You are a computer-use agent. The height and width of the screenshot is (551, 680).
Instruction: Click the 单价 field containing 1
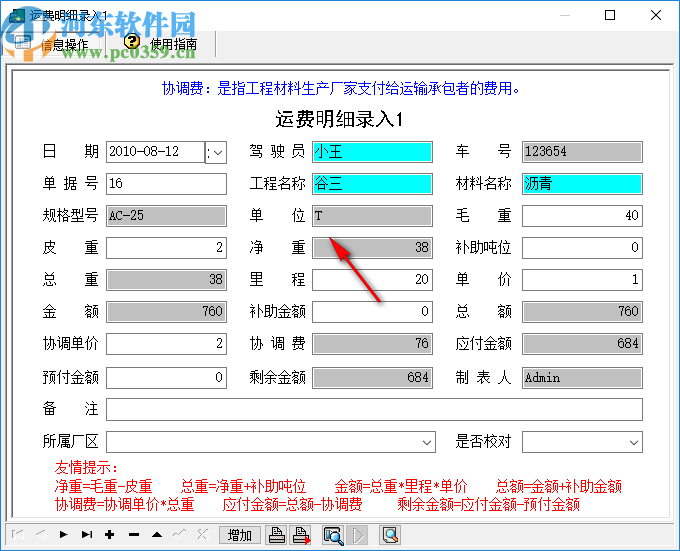click(x=582, y=280)
